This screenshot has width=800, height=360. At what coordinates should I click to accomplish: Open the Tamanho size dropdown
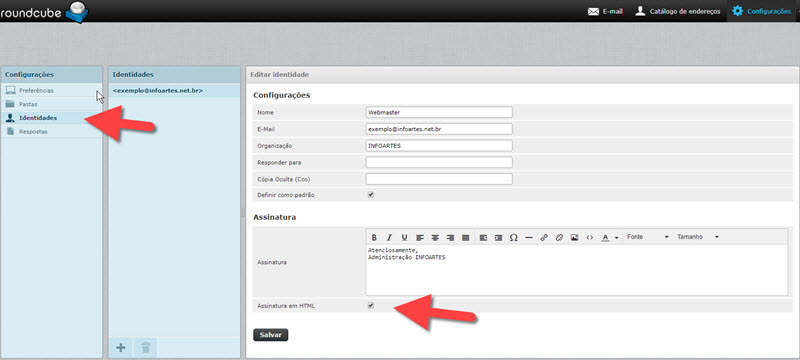[x=697, y=237]
